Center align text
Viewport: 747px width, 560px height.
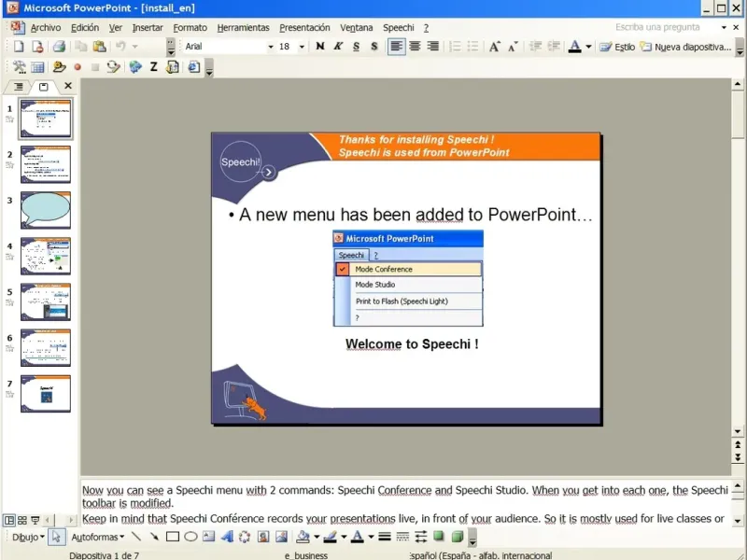pos(415,46)
